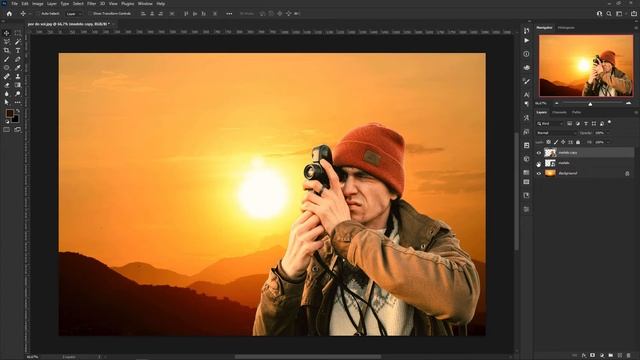
Task: Select the Type tool
Action: tap(18, 50)
